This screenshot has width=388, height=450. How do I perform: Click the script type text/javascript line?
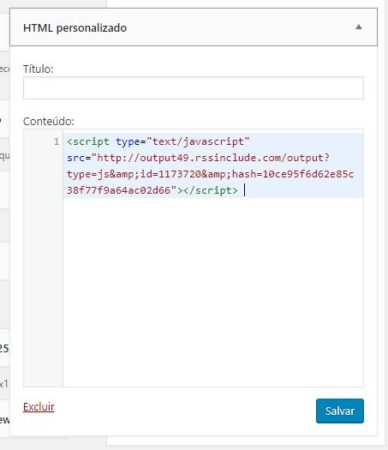tap(158, 142)
